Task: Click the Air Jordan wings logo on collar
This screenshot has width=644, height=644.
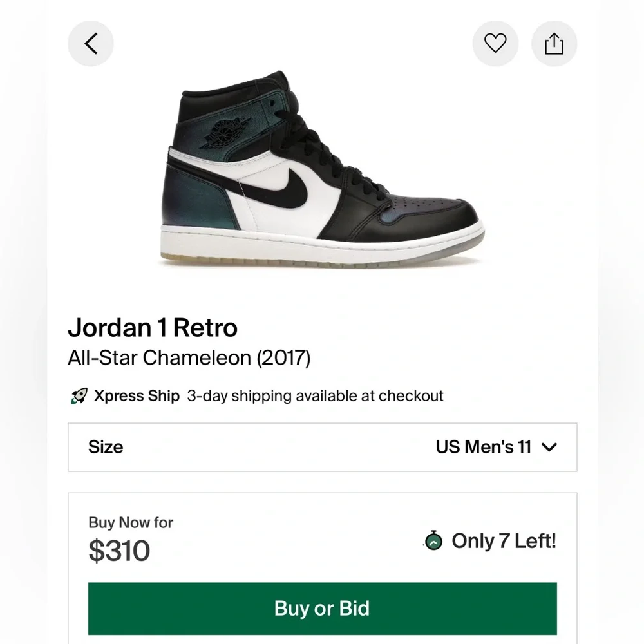Action: (225, 133)
